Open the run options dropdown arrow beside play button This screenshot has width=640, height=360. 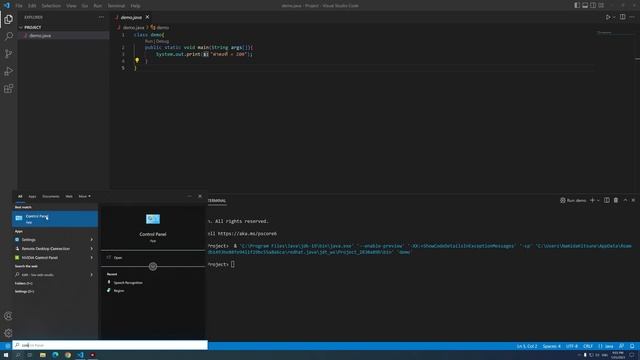tap(614, 17)
